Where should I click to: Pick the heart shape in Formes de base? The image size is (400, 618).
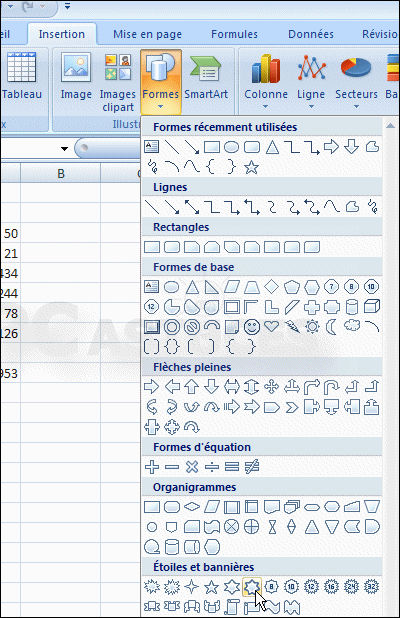click(x=272, y=326)
